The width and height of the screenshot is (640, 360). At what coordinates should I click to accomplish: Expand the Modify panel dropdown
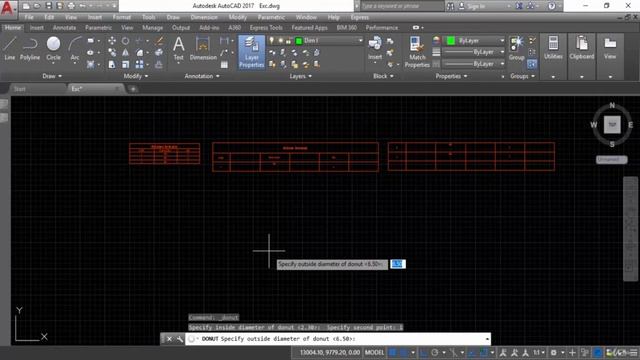tap(136, 76)
